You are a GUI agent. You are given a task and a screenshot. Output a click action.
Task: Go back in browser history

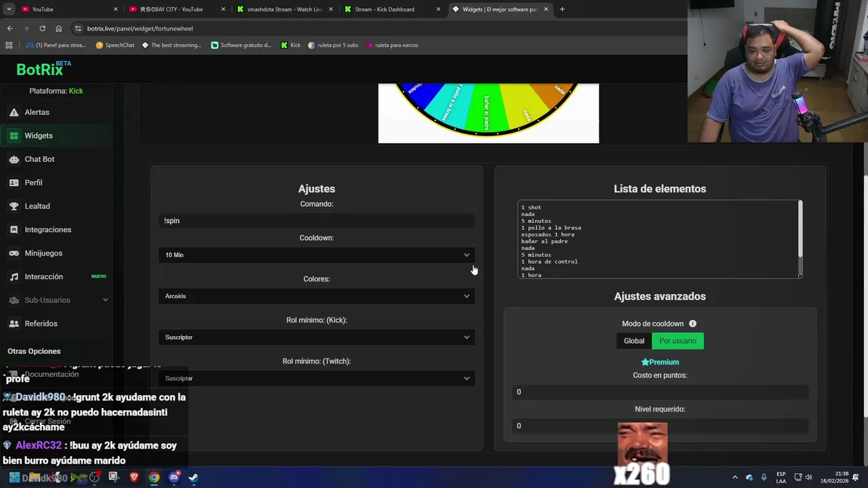(9, 28)
